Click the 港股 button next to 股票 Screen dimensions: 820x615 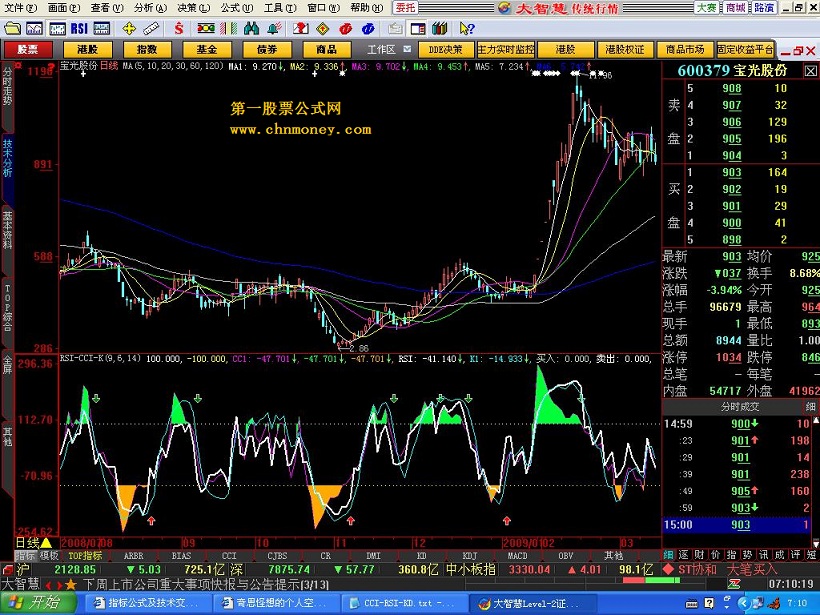(x=87, y=50)
